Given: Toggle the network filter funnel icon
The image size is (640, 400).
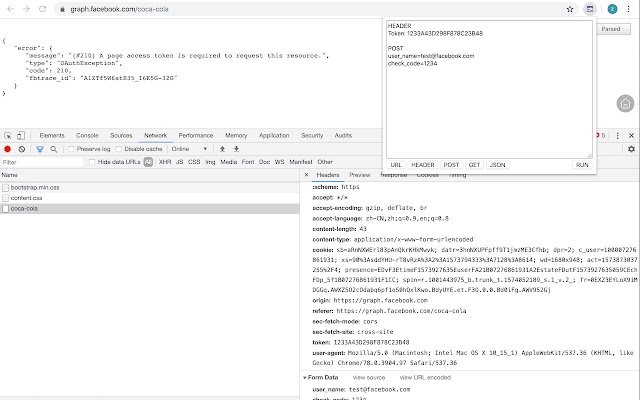Looking at the screenshot, I should click(x=40, y=149).
